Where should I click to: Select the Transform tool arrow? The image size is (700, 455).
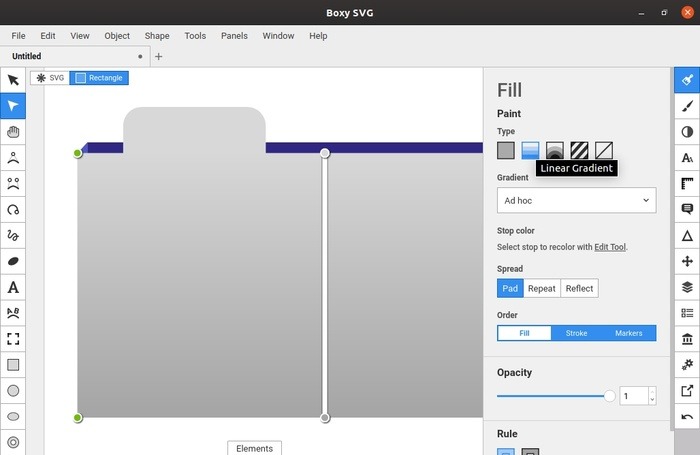click(x=13, y=80)
